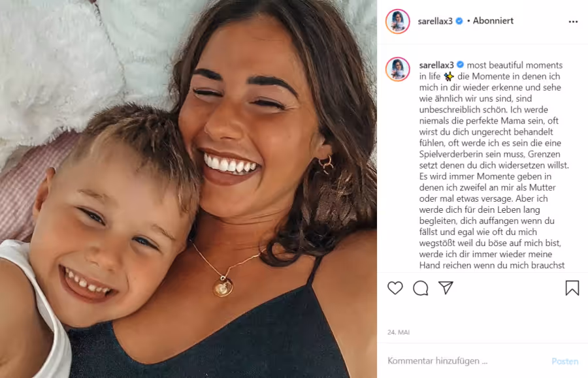
Task: Click the German caption text paragraph
Action: (494, 165)
